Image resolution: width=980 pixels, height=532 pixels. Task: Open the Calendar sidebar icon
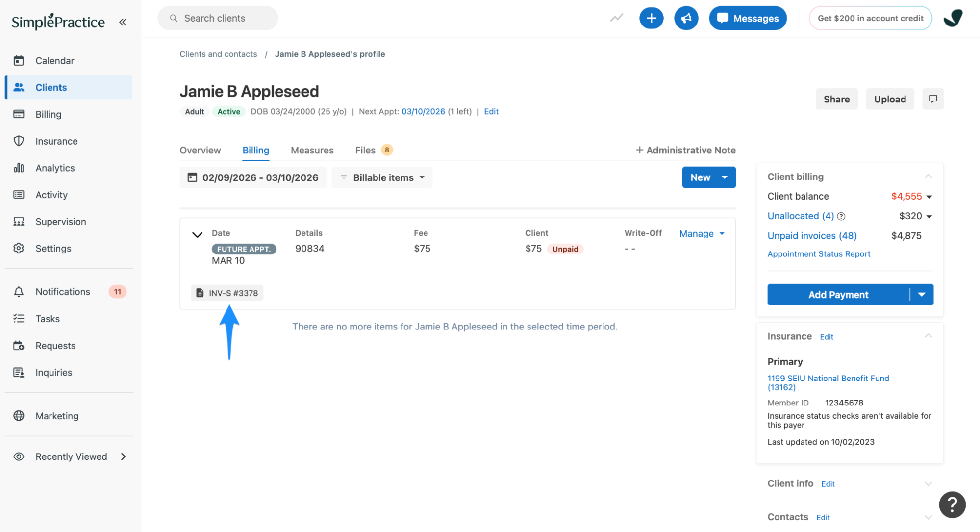pos(19,60)
